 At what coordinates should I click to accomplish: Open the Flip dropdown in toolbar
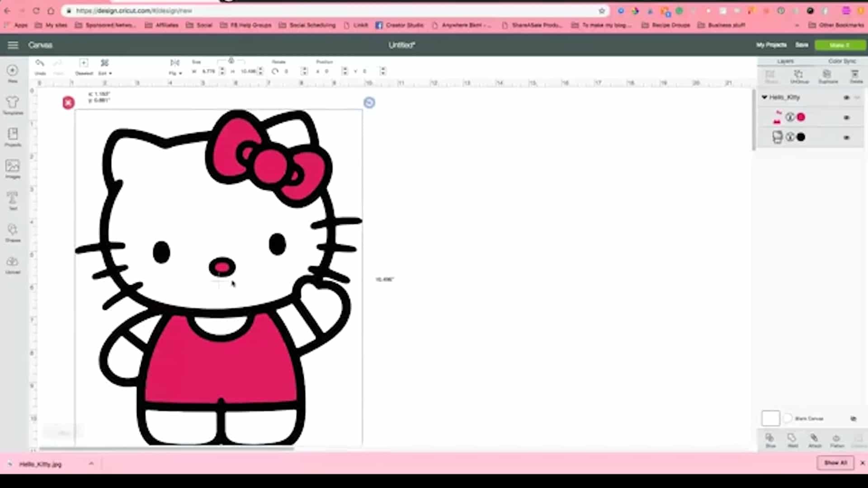tap(175, 66)
